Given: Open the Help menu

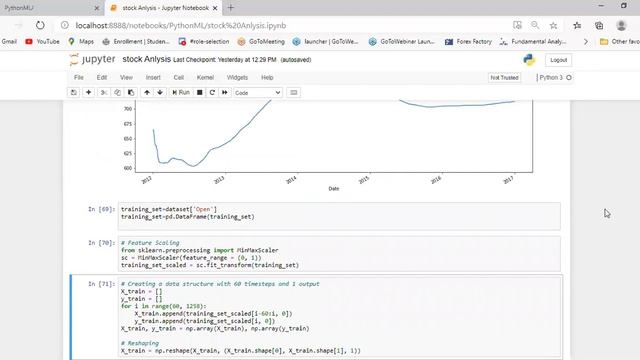Looking at the screenshot, I should pos(267,78).
